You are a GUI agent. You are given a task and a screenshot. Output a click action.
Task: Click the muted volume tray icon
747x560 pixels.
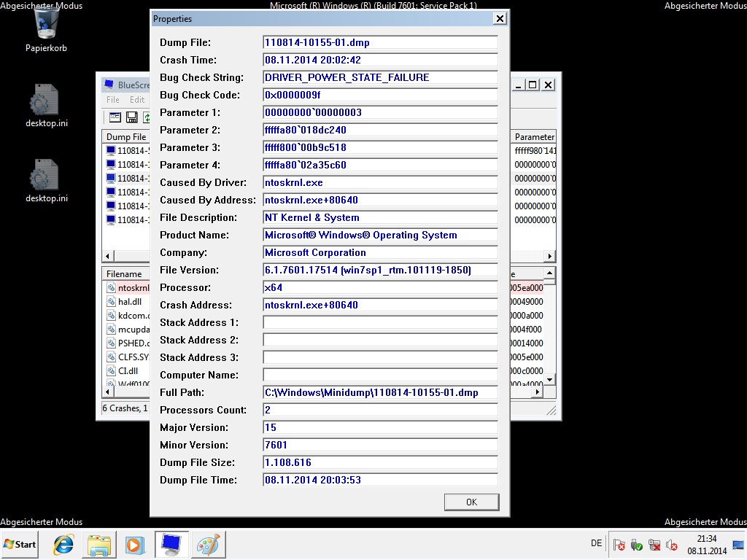[672, 545]
